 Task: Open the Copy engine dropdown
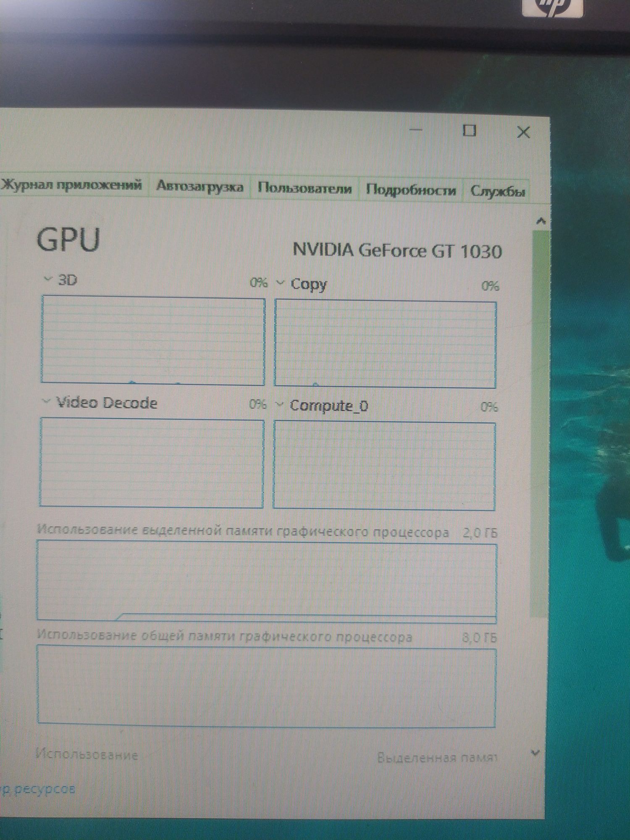tap(280, 283)
